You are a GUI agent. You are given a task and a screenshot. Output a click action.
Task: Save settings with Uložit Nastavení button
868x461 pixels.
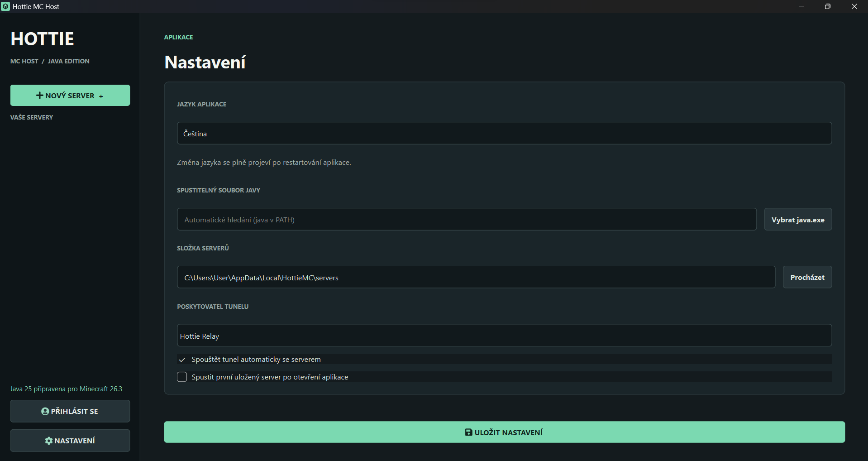click(504, 432)
